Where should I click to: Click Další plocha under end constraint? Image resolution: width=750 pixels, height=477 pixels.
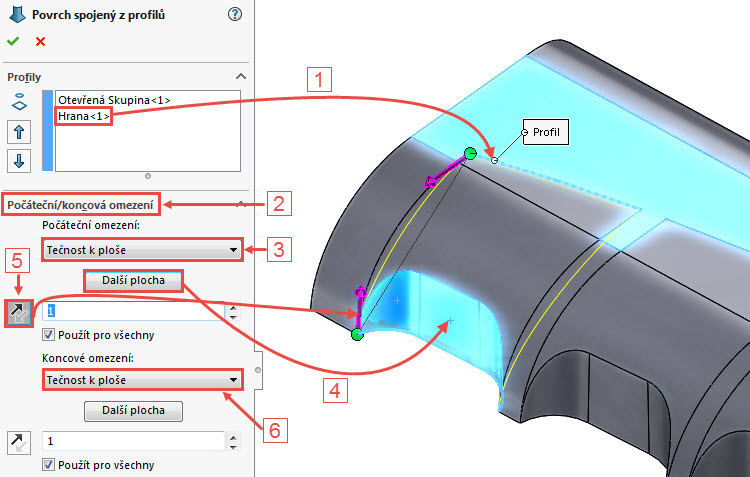click(x=133, y=410)
